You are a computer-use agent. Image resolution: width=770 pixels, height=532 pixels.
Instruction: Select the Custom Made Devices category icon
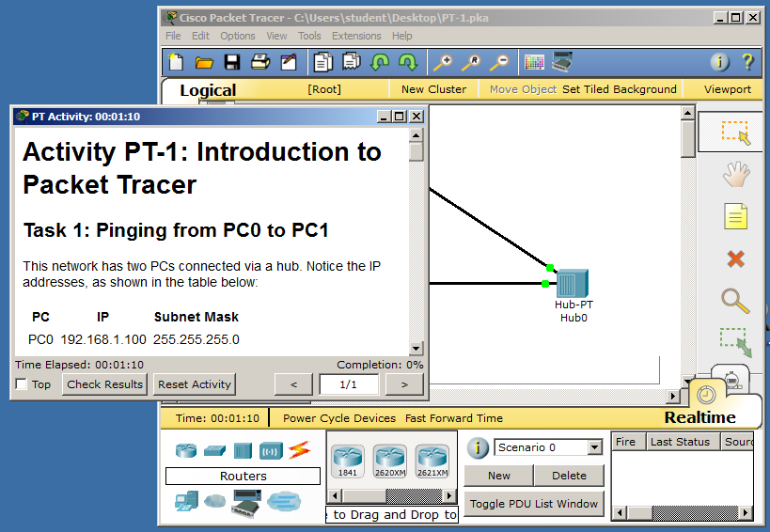click(246, 503)
